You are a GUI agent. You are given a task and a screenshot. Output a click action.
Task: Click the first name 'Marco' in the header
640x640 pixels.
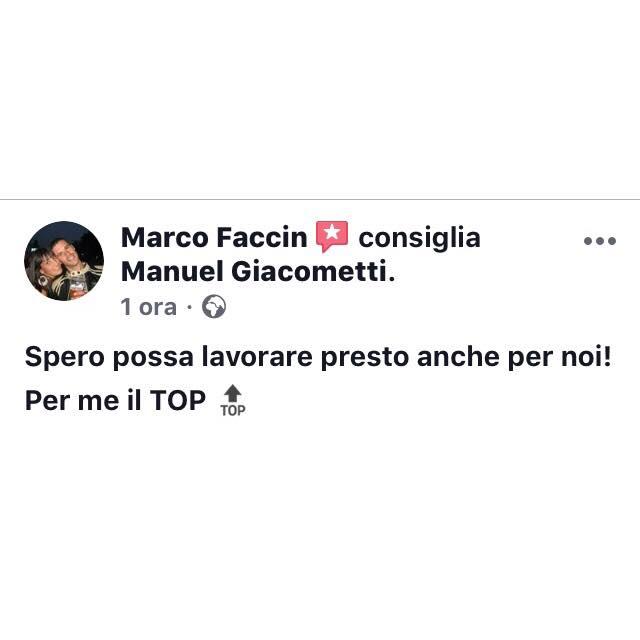[165, 237]
